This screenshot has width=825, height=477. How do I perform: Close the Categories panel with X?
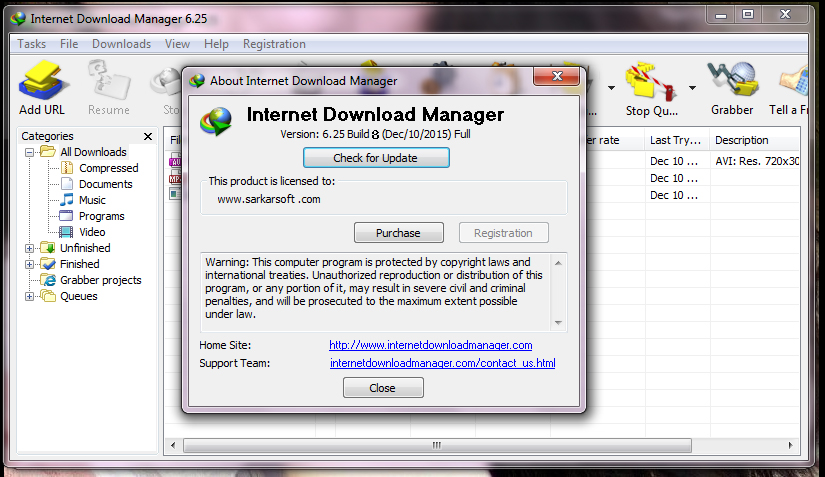pyautogui.click(x=148, y=137)
